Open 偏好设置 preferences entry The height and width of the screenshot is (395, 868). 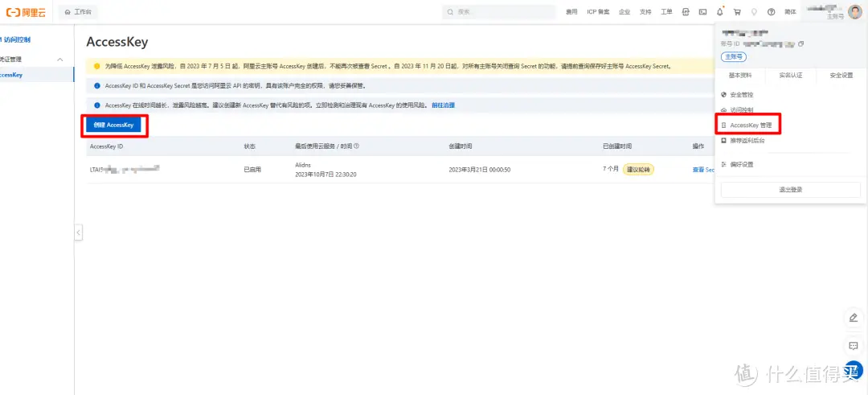(742, 165)
